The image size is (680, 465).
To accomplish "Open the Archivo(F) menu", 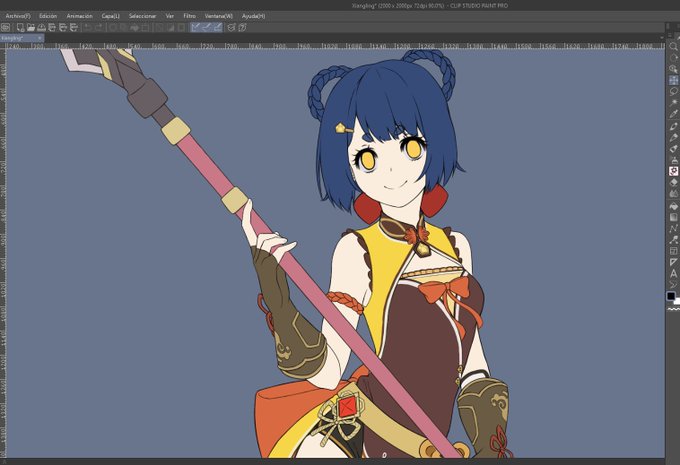I will point(18,16).
